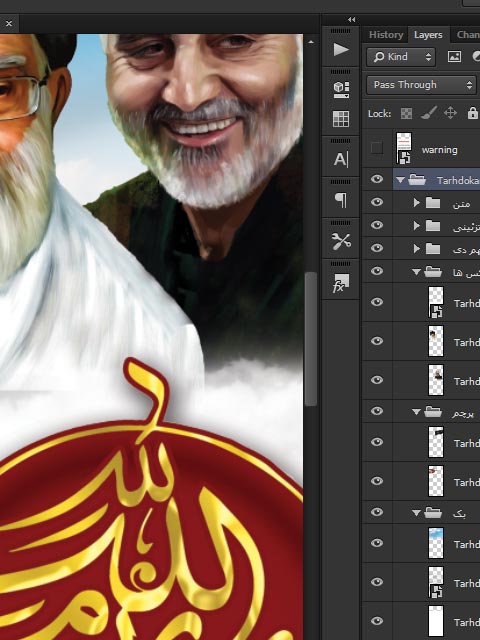Hide the پرچم group
This screenshot has width=480, height=640.
[x=377, y=411]
